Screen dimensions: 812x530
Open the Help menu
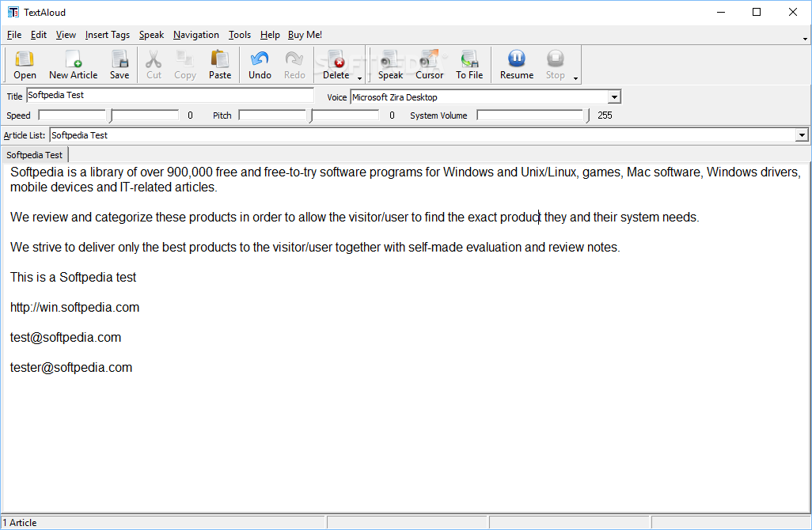coord(270,35)
